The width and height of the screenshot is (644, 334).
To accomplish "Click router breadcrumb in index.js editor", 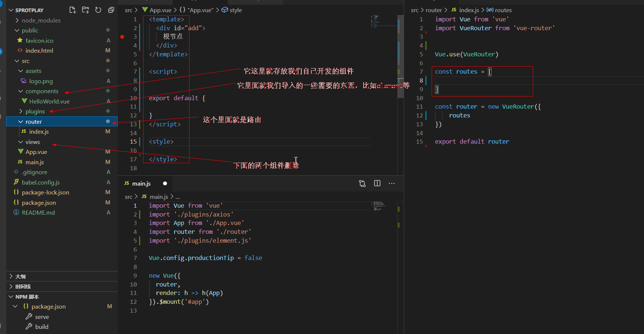I will (x=434, y=10).
